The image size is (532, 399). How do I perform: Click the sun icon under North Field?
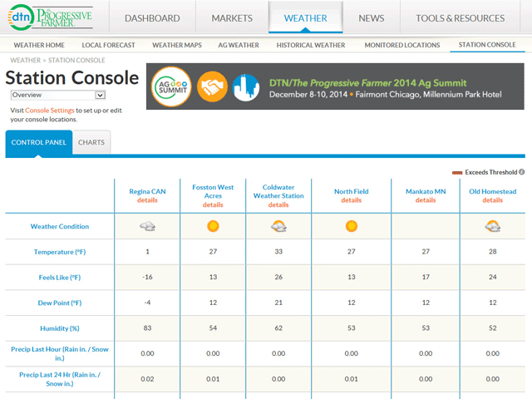(x=351, y=226)
